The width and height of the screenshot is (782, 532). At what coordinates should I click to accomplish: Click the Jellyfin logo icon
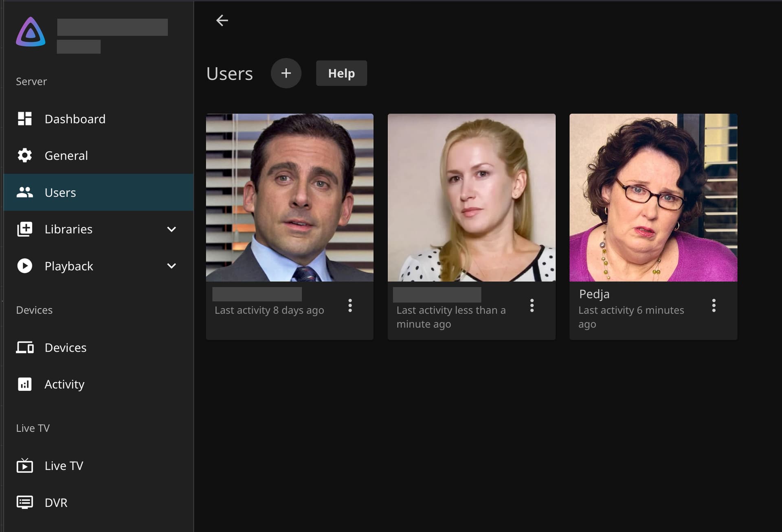pyautogui.click(x=31, y=32)
